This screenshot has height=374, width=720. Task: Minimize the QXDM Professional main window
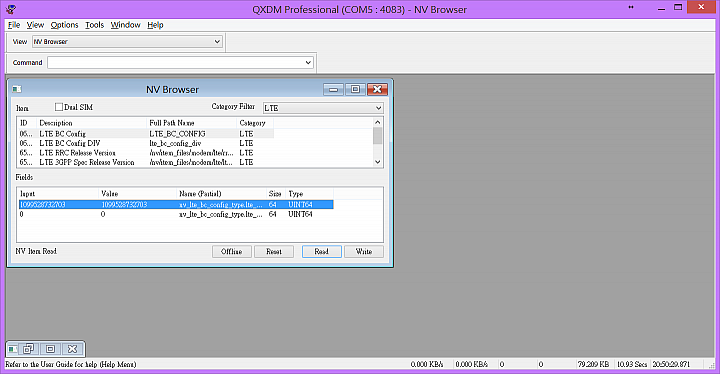(661, 8)
